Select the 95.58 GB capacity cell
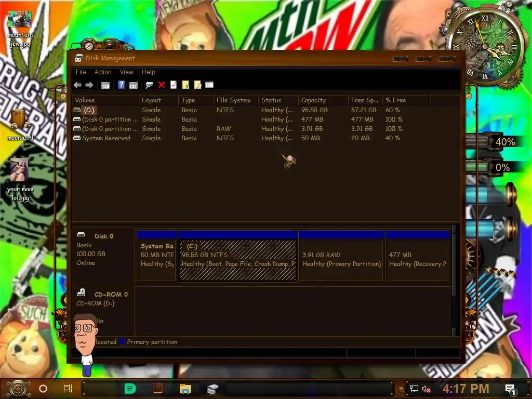Image resolution: width=532 pixels, height=399 pixels. [x=314, y=110]
